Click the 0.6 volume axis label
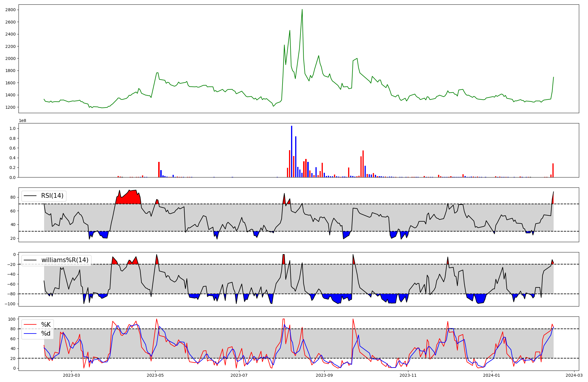This screenshot has height=382, width=588. pos(13,148)
